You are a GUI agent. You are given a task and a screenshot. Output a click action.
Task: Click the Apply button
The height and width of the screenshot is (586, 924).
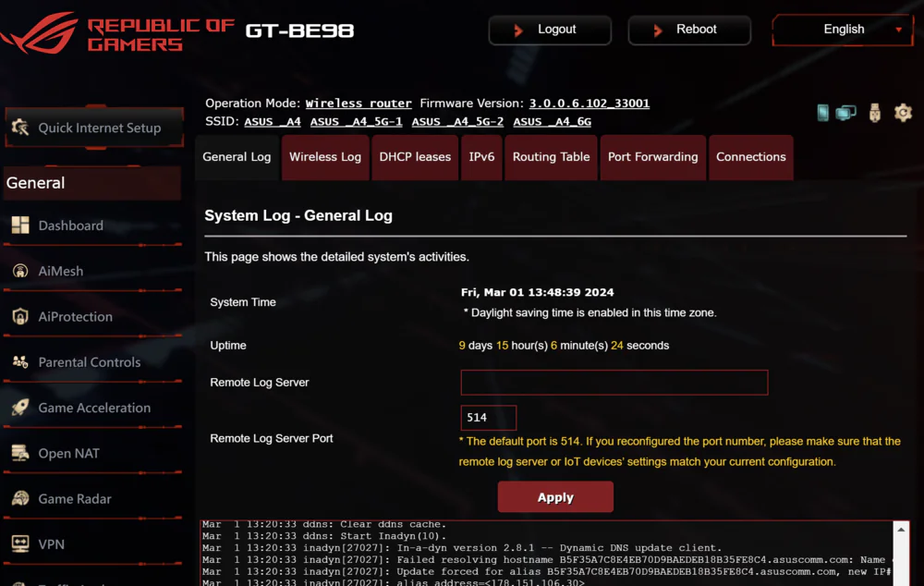click(555, 497)
